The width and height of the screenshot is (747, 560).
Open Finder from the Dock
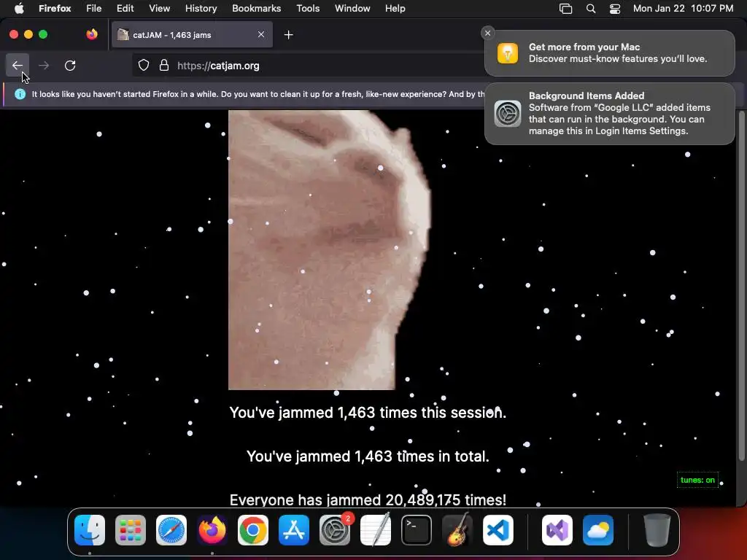(90, 530)
